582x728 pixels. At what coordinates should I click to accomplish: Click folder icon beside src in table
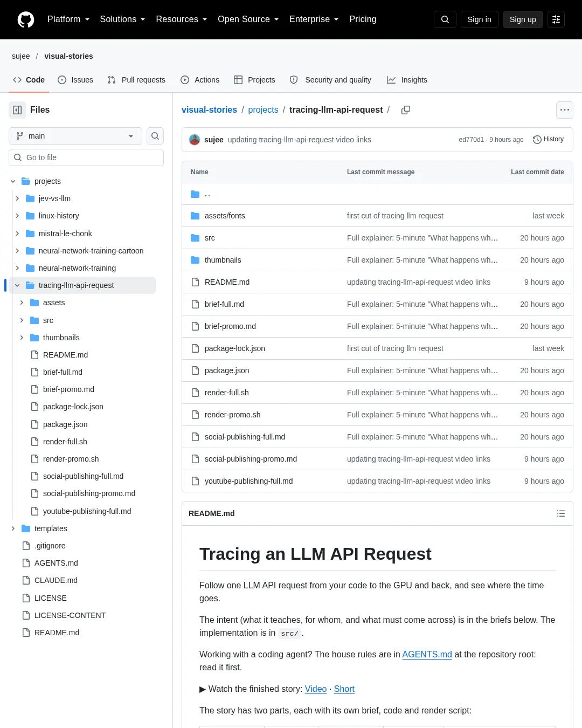[195, 238]
